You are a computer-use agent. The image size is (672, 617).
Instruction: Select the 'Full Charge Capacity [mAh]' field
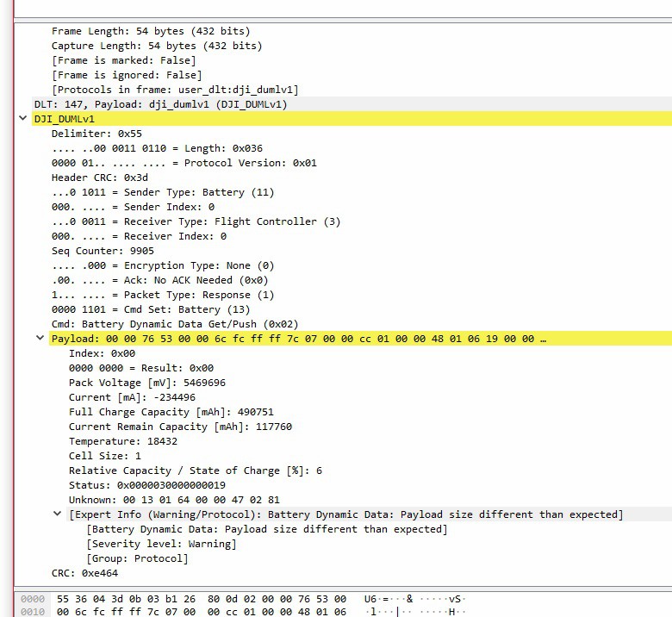(171, 412)
